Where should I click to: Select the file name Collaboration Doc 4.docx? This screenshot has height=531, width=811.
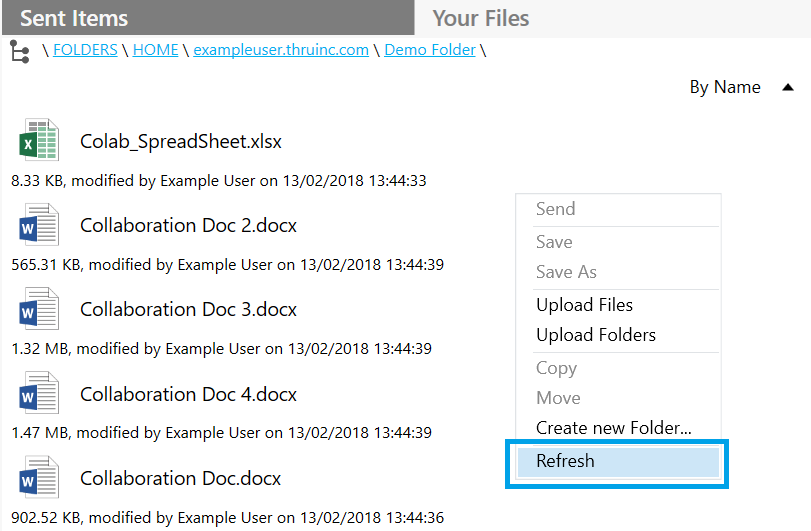(188, 395)
